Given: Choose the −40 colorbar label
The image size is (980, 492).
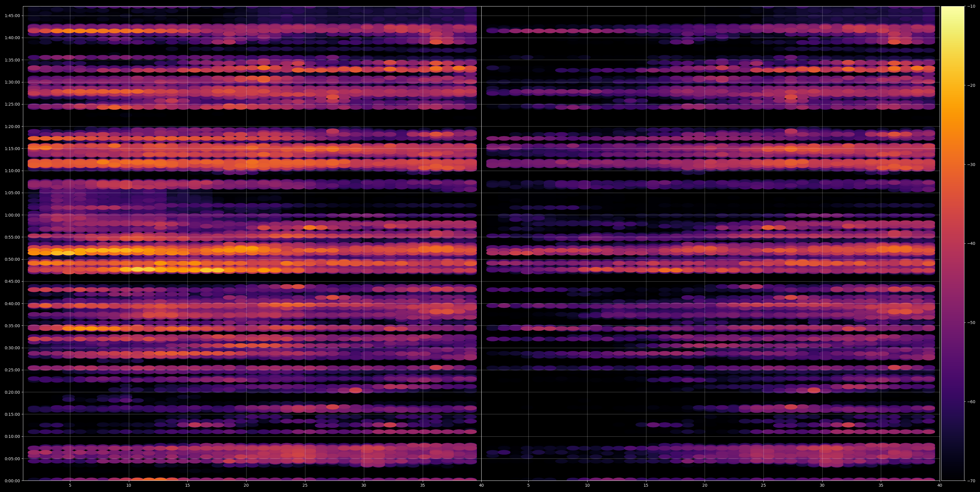Looking at the screenshot, I should (x=971, y=244).
